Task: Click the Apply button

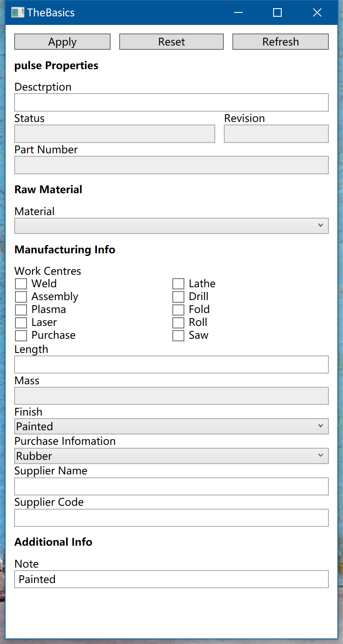Action: pyautogui.click(x=63, y=42)
